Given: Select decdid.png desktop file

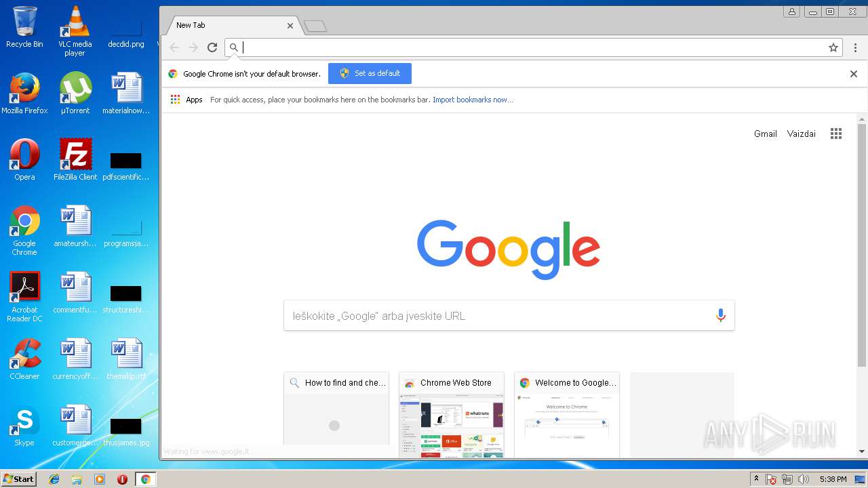Looking at the screenshot, I should pyautogui.click(x=126, y=34).
